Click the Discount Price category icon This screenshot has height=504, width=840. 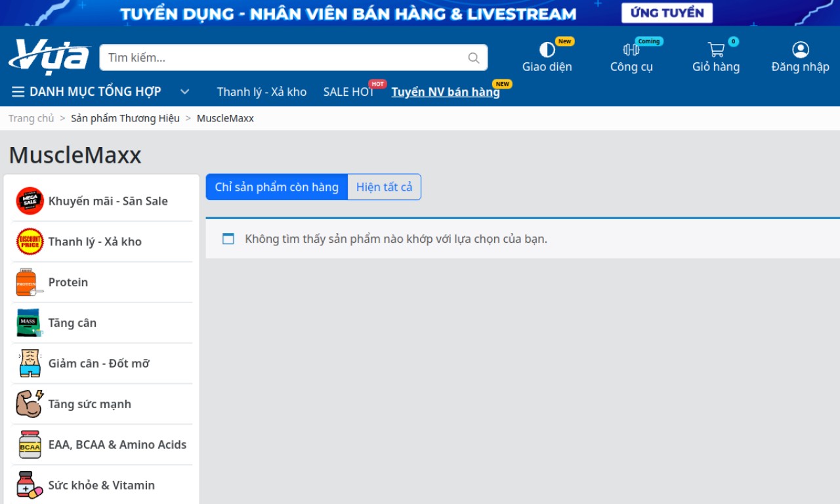pos(30,241)
